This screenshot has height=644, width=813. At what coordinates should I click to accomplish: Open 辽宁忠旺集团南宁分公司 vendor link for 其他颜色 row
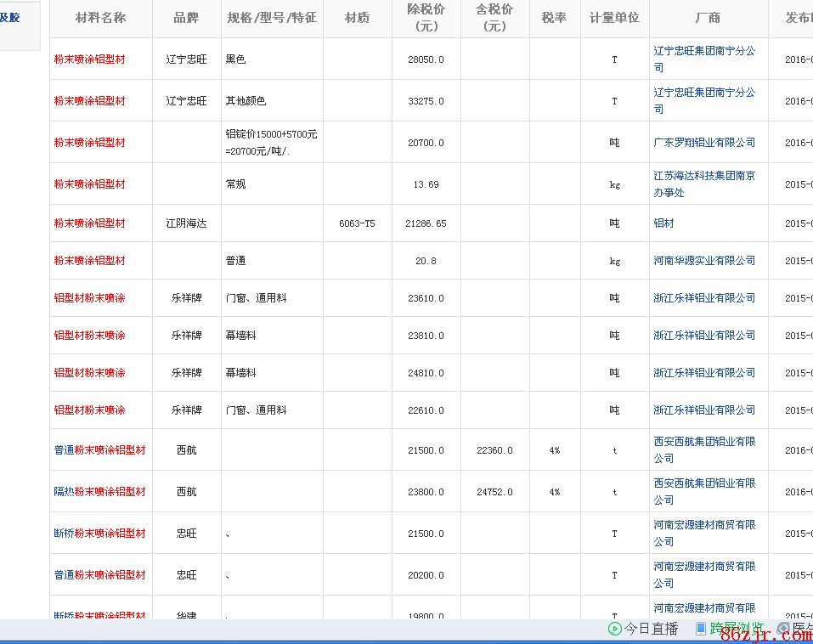(x=703, y=100)
